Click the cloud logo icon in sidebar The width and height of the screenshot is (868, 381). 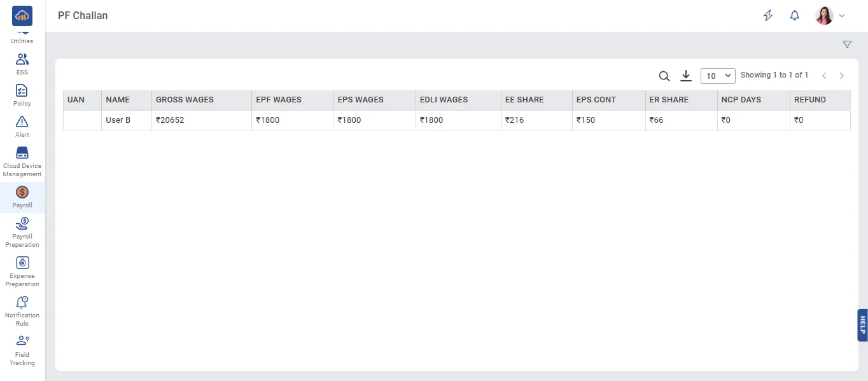pos(22,15)
